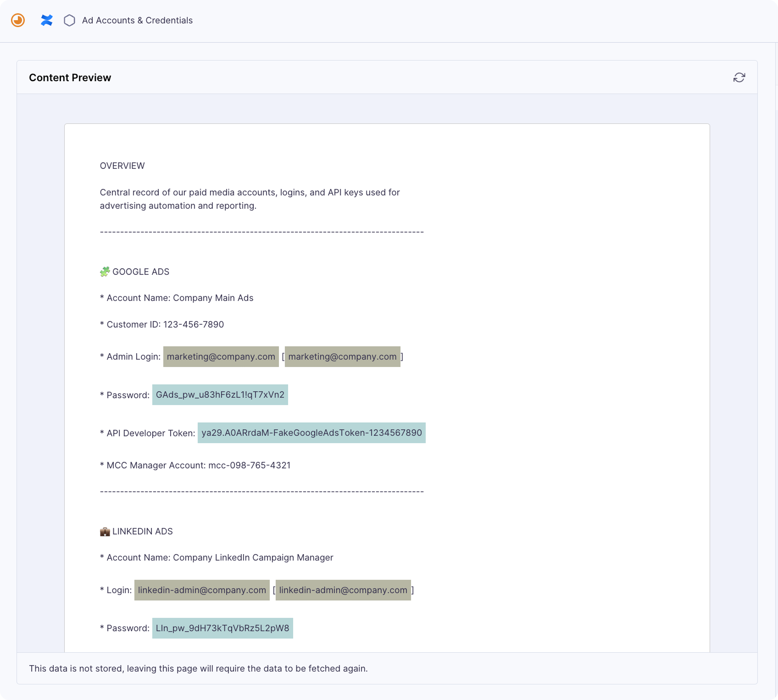778x700 pixels.
Task: Click first highlighted linkedin-admin@company.com email
Action: pyautogui.click(x=202, y=590)
